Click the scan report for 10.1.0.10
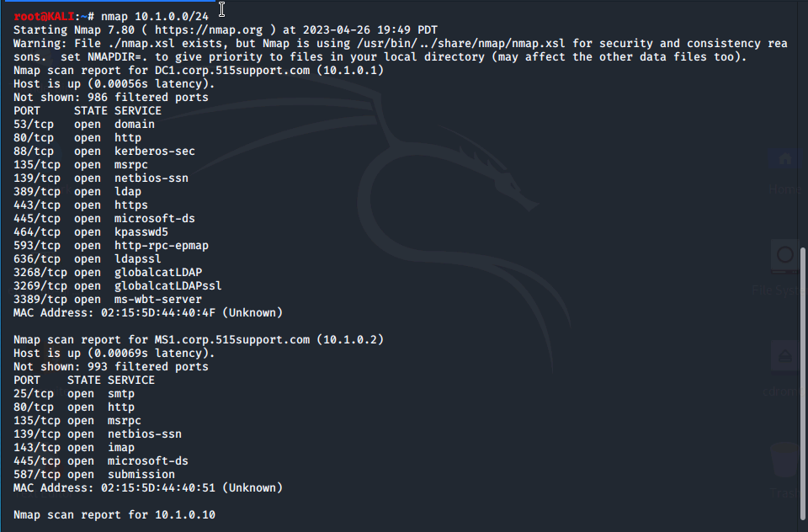Image resolution: width=808 pixels, height=532 pixels. (x=114, y=514)
